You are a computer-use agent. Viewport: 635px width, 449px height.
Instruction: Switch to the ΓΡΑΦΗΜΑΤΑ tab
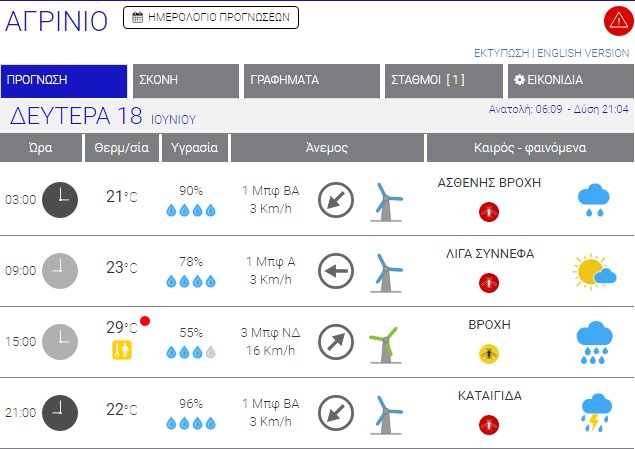tap(311, 81)
